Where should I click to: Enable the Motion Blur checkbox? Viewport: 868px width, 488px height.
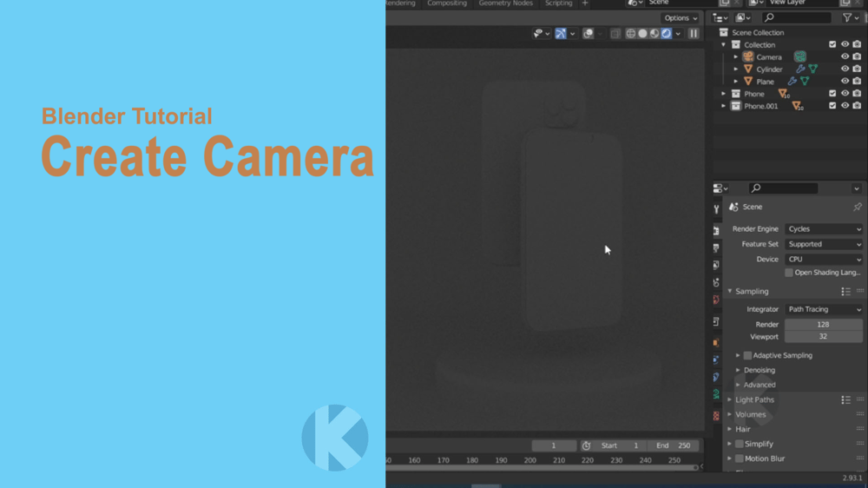coord(739,458)
